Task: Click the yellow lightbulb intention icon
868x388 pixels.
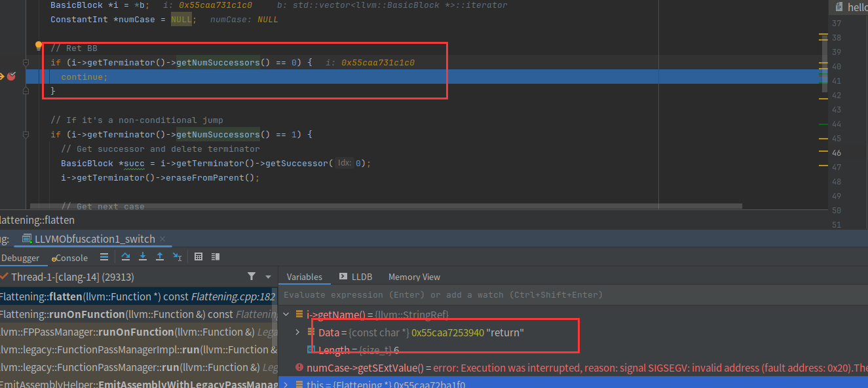Action: pyautogui.click(x=39, y=46)
